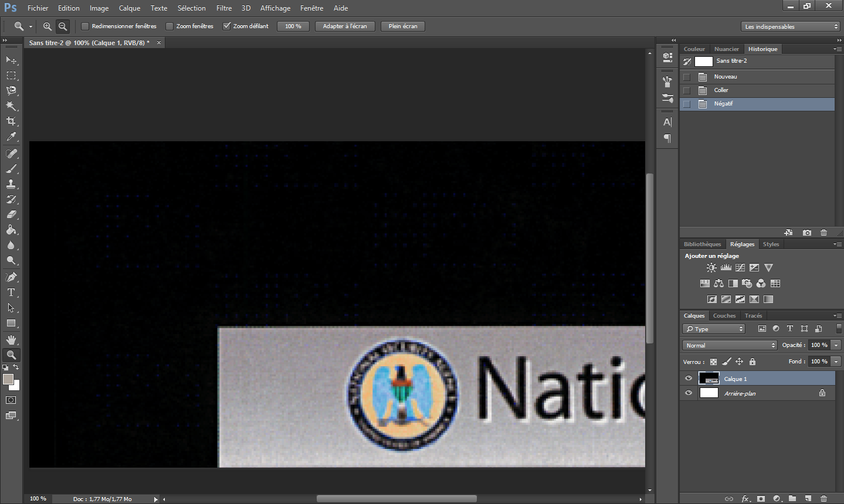Toggle lock transparent pixels icon

[713, 362]
